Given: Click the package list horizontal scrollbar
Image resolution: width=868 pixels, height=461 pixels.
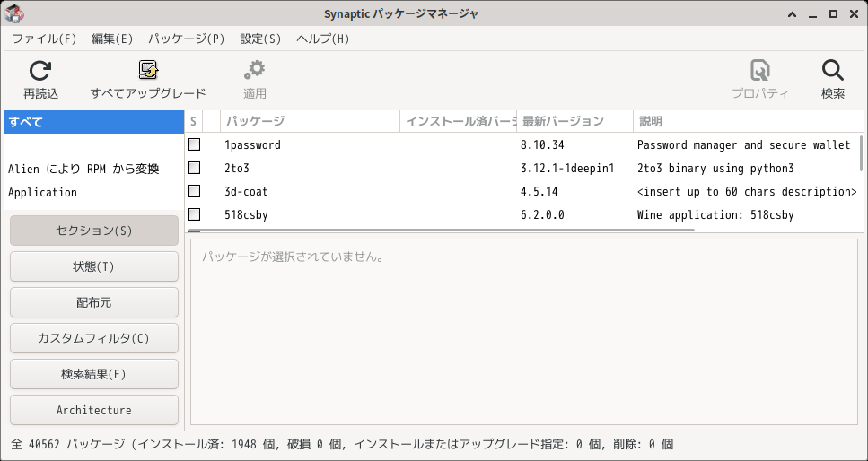Looking at the screenshot, I should (441, 230).
